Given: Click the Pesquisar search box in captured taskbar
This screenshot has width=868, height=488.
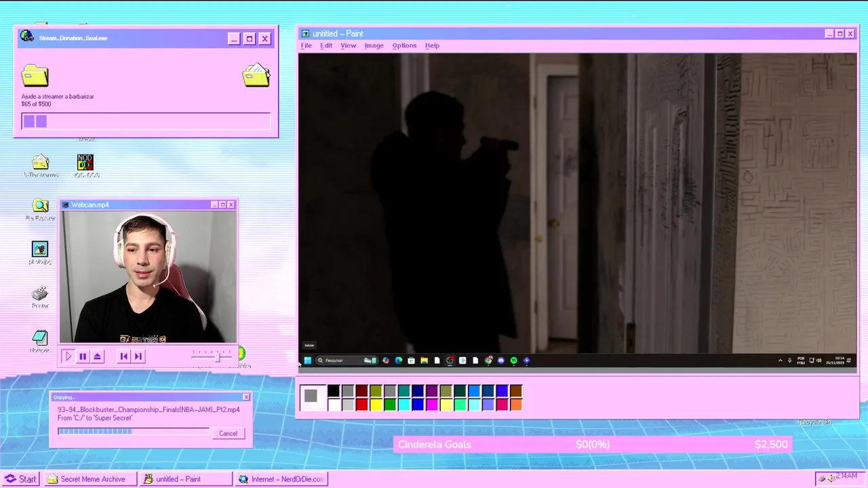Looking at the screenshot, I should click(x=347, y=361).
